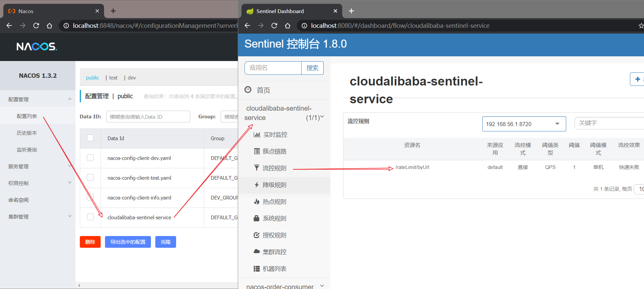Click the 实时监控 chart icon
This screenshot has height=289, width=644.
(x=257, y=134)
